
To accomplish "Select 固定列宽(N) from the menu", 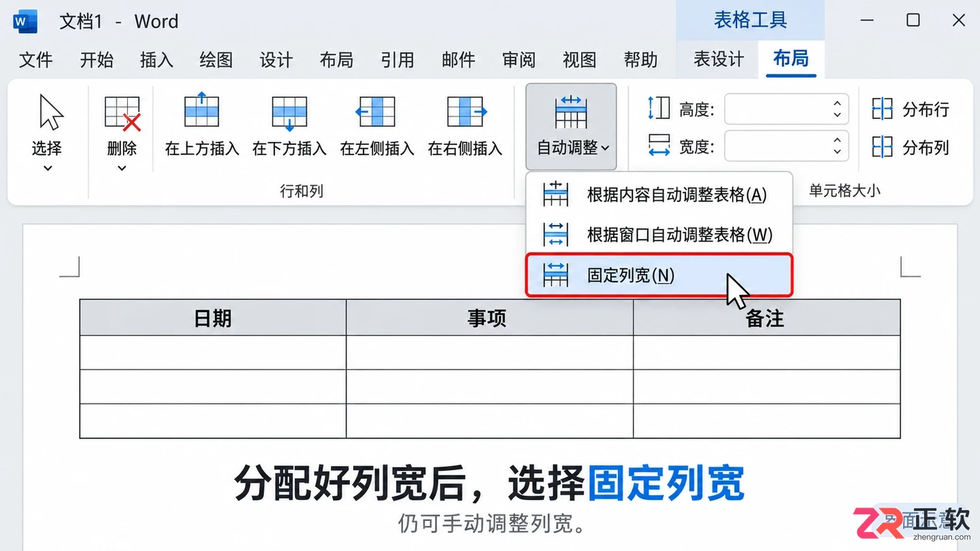I will pos(659,275).
